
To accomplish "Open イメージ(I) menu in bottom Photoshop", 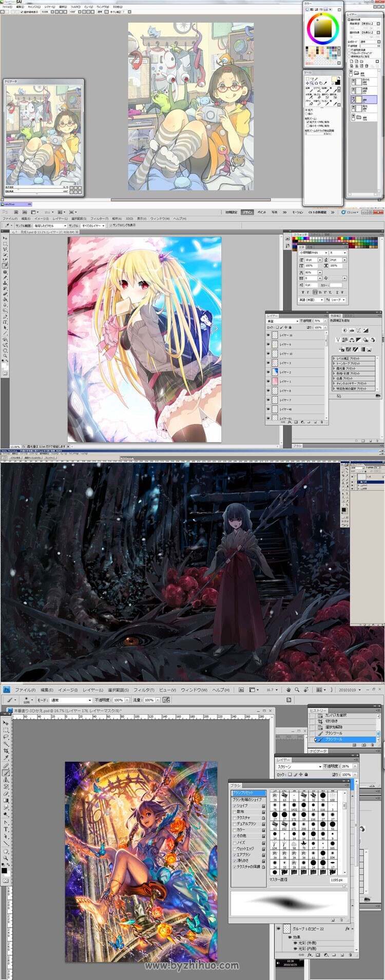I will tap(68, 690).
